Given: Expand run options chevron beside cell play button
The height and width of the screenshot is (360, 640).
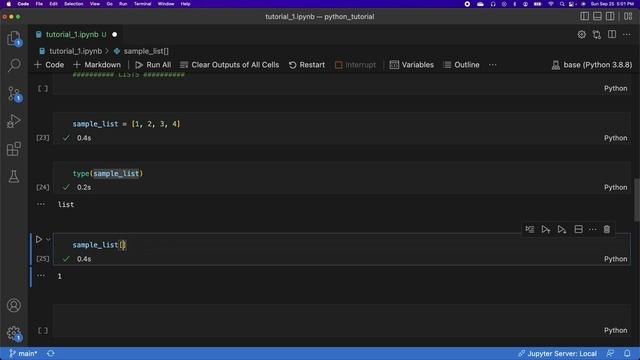Looking at the screenshot, I should click(48, 239).
